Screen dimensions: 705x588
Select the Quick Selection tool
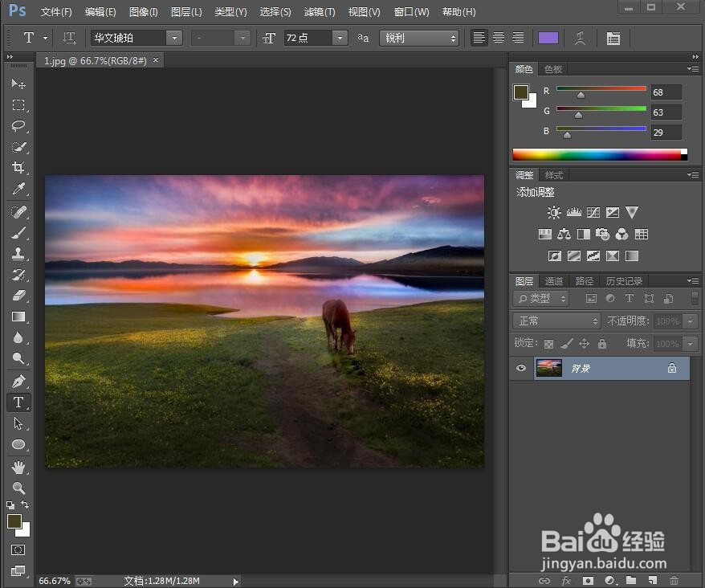coord(18,147)
